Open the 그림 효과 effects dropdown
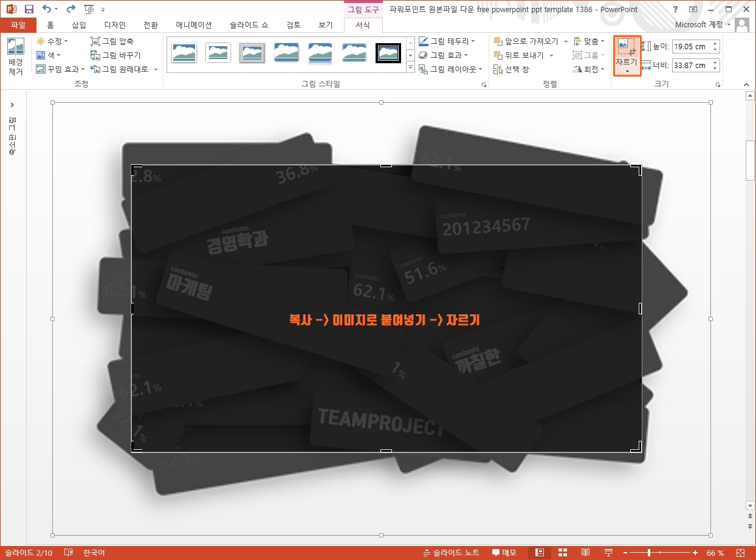This screenshot has width=756, height=560. [444, 55]
